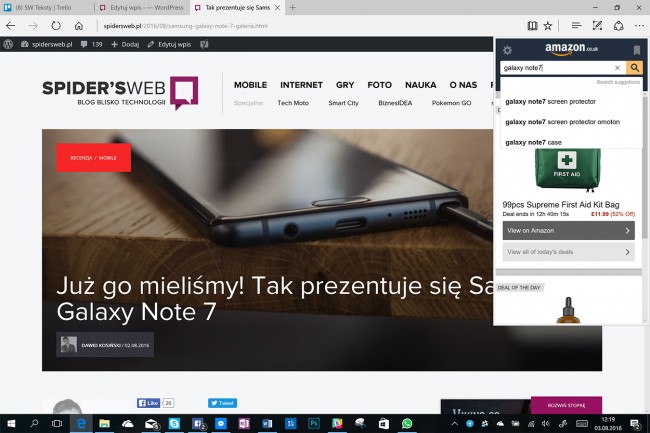Open a new browser tab
Image resolution: width=650 pixels, height=433 pixels.
click(x=292, y=7)
